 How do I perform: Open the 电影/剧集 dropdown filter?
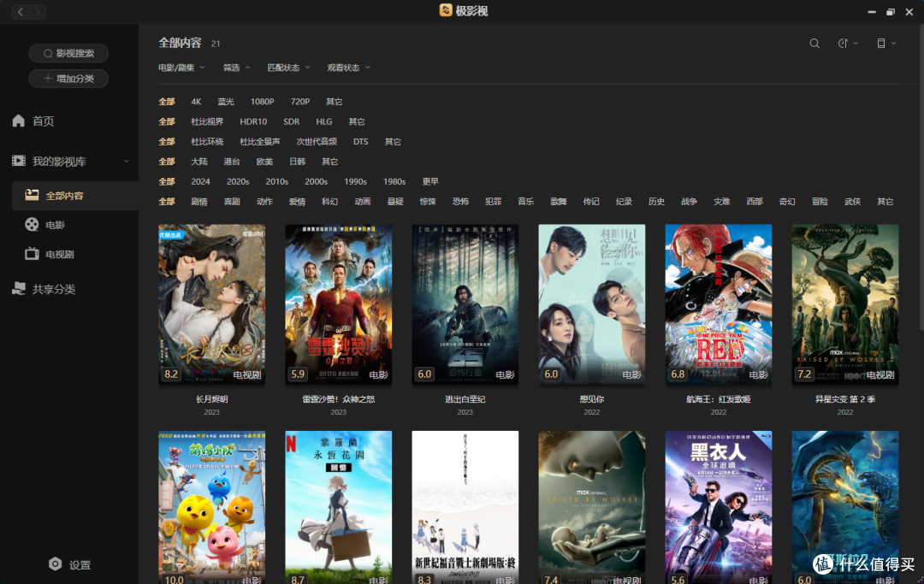point(181,68)
